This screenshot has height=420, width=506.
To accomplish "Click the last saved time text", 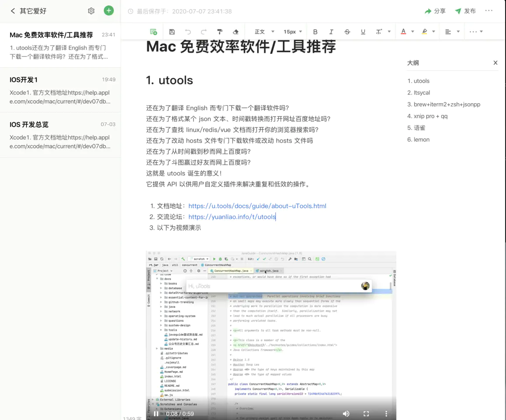I will point(184,11).
